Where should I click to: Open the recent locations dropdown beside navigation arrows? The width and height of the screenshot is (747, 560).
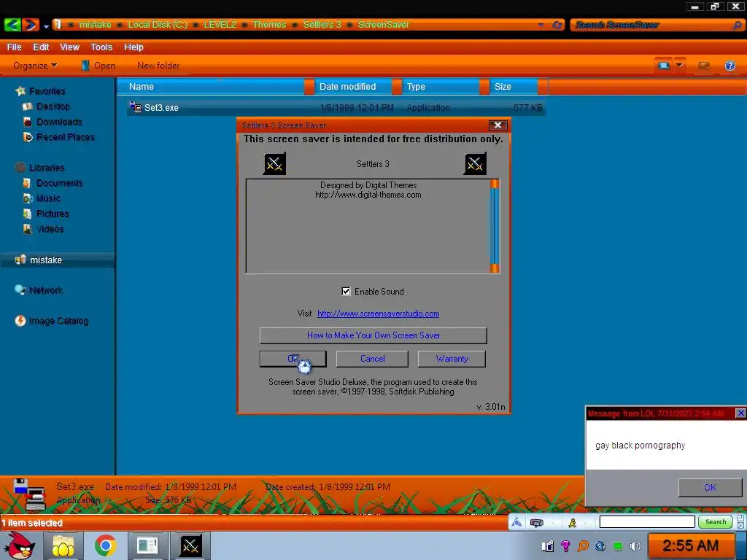point(46,26)
